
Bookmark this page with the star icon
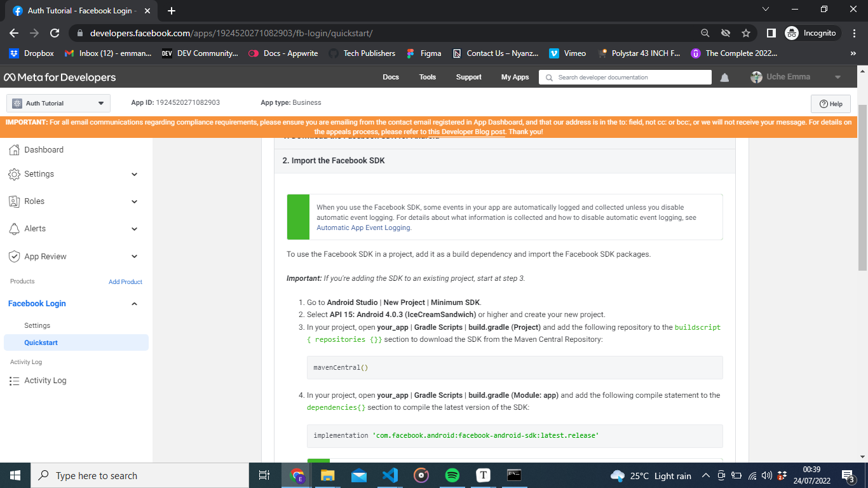tap(746, 33)
